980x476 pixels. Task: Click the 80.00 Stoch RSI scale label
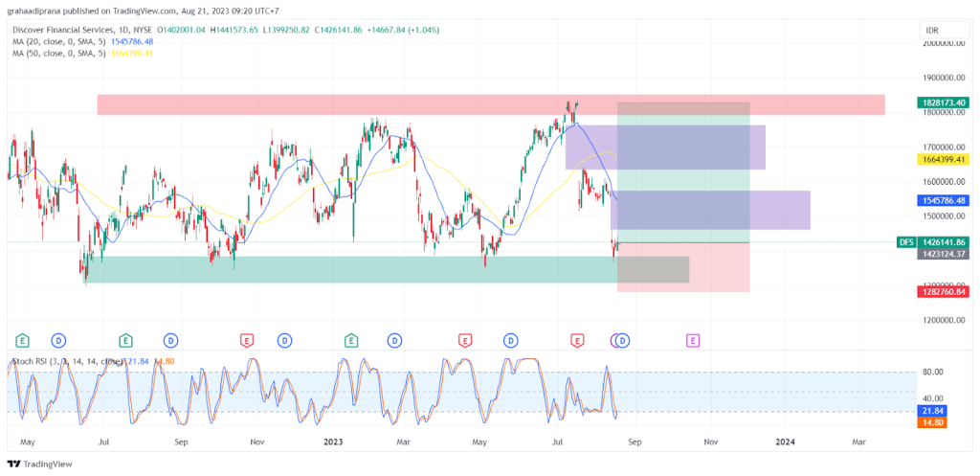(x=932, y=372)
